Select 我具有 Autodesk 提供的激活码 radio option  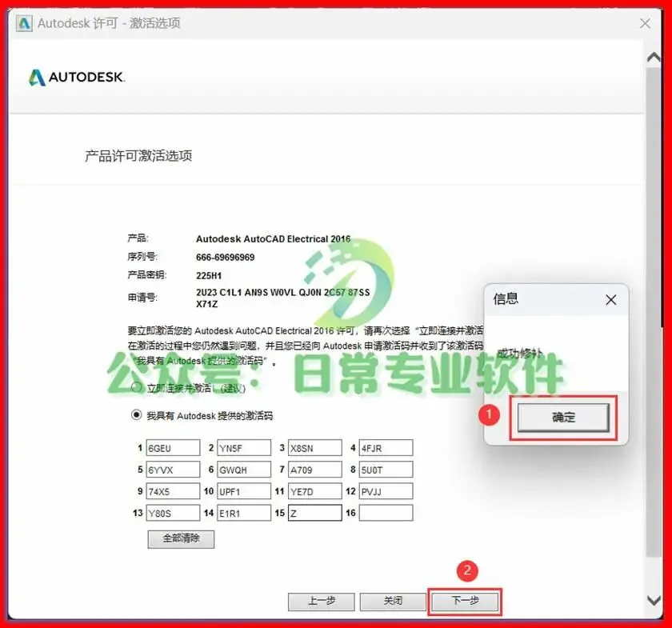[136, 415]
